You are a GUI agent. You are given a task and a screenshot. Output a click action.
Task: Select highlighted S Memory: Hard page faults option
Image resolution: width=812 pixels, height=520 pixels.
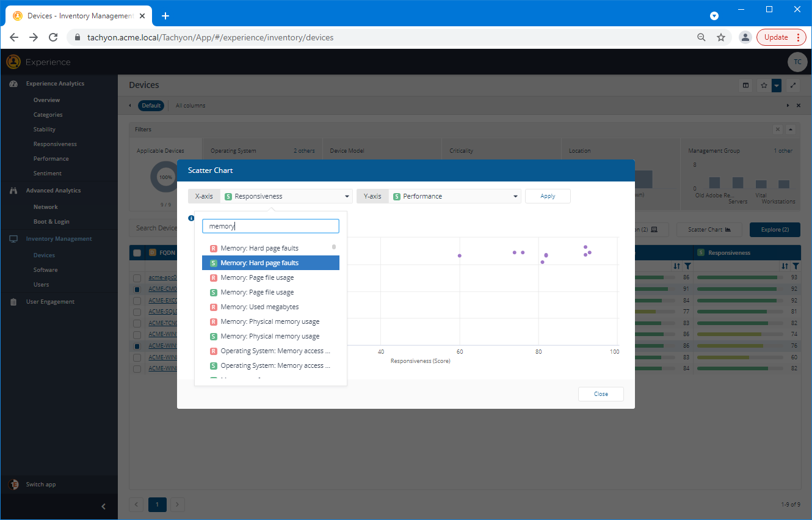pos(270,263)
